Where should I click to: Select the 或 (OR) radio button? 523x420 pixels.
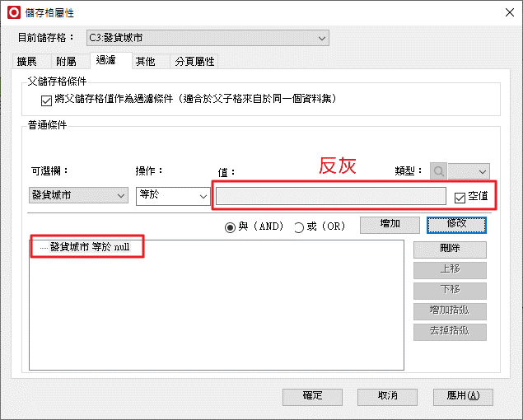point(299,226)
